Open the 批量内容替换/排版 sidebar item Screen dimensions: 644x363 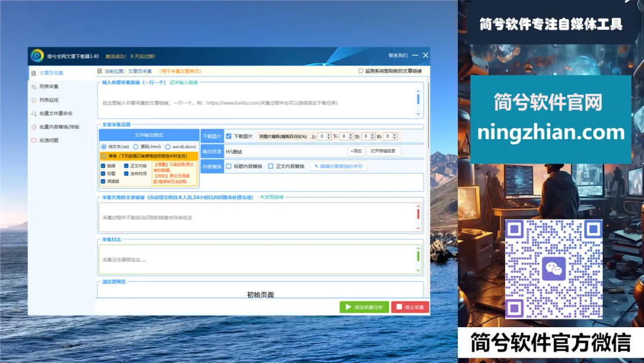point(59,127)
